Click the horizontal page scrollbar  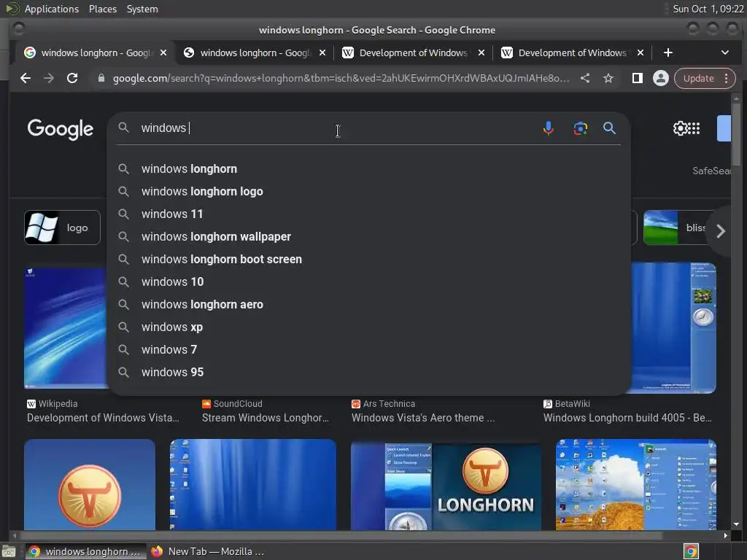coord(341,536)
